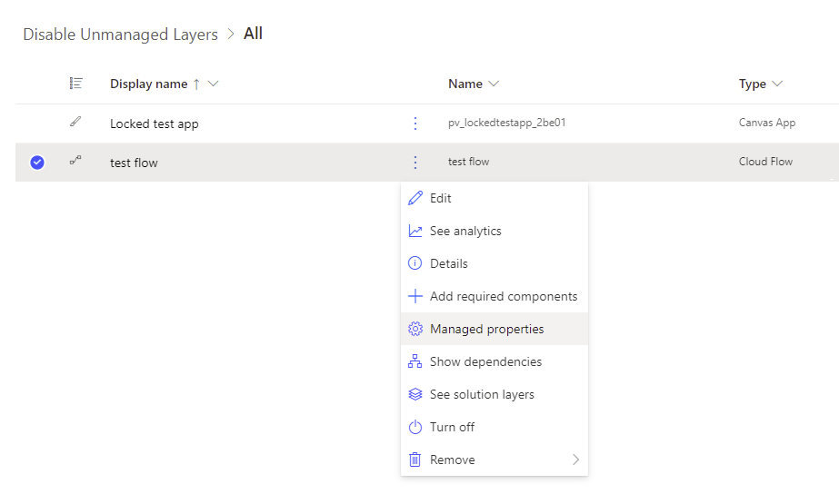Click the Edit pencil icon in menu

(x=415, y=198)
